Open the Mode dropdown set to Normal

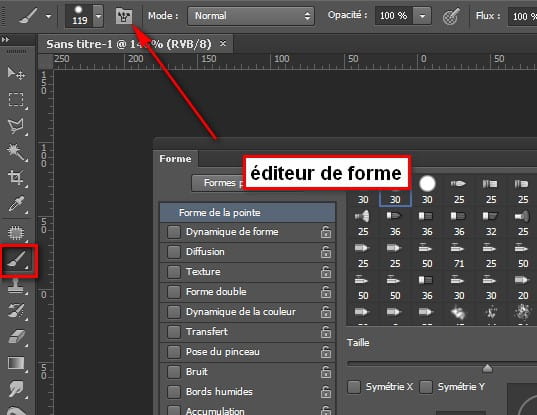click(x=251, y=16)
